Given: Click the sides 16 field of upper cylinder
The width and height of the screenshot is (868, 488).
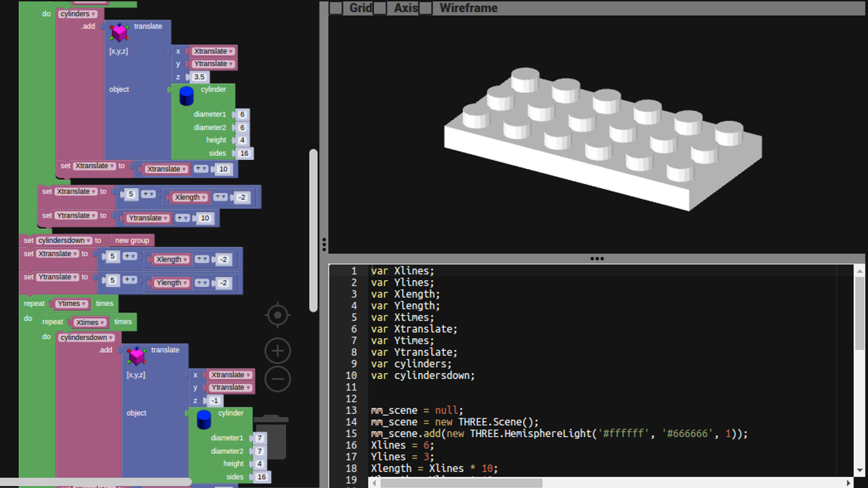Looking at the screenshot, I should coord(244,153).
